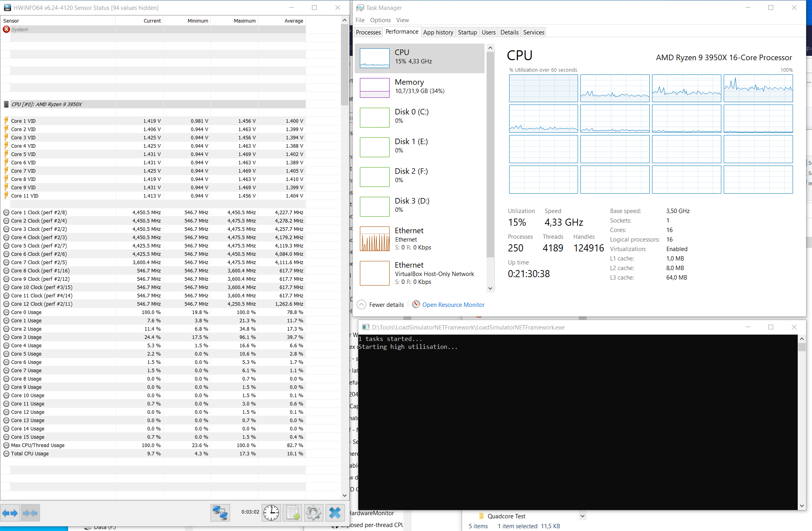812x531 pixels.
Task: Switch to the Details tab
Action: click(x=509, y=32)
